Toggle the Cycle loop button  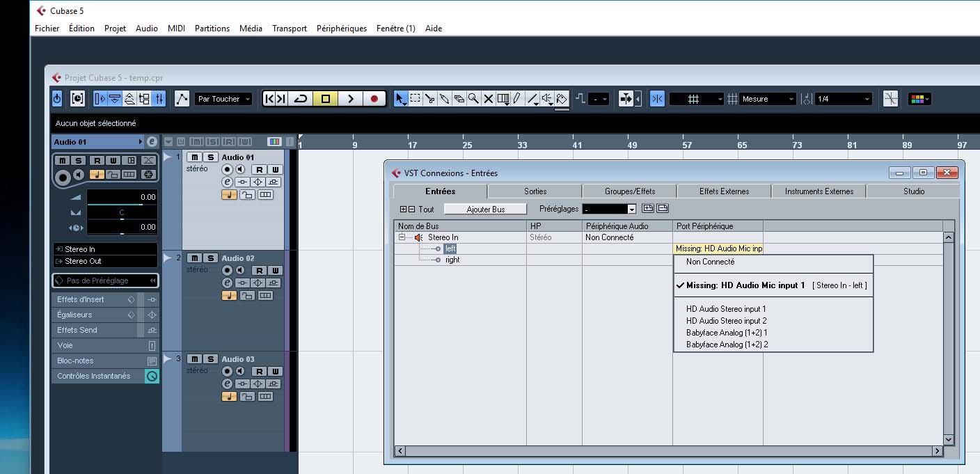tap(301, 99)
